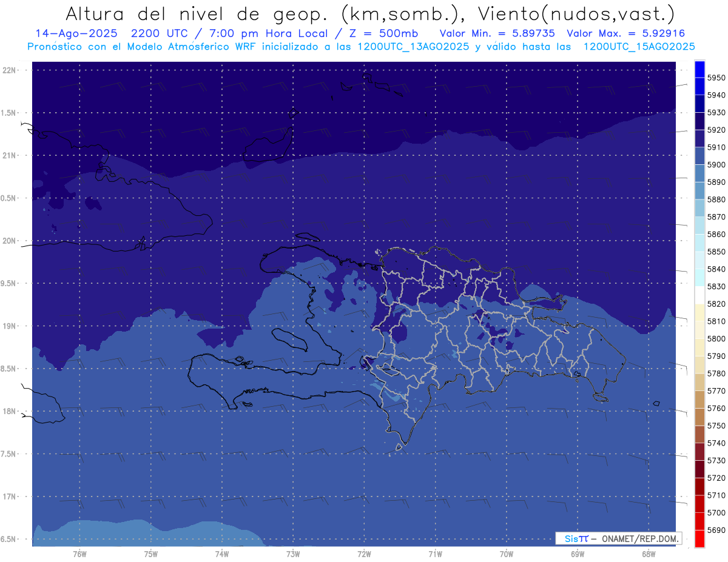Click the '19N' latitude label
The width and height of the screenshot is (728, 562).
(10, 326)
